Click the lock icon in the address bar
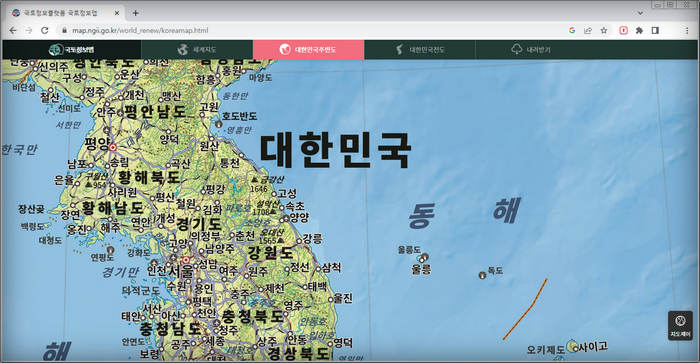The height and width of the screenshot is (363, 700). [x=64, y=30]
